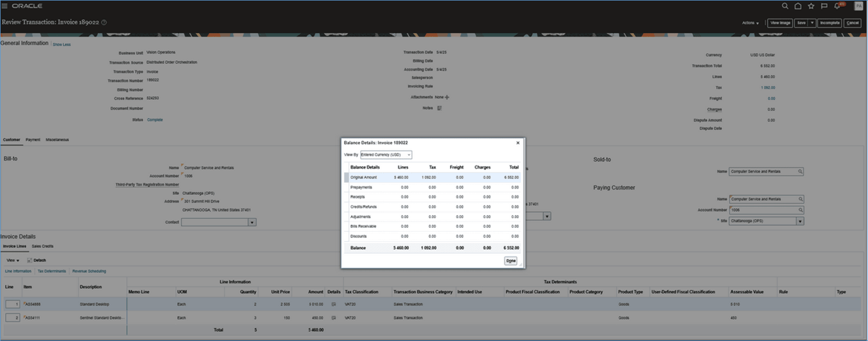
Task: Click the Save button
Action: 801,23
